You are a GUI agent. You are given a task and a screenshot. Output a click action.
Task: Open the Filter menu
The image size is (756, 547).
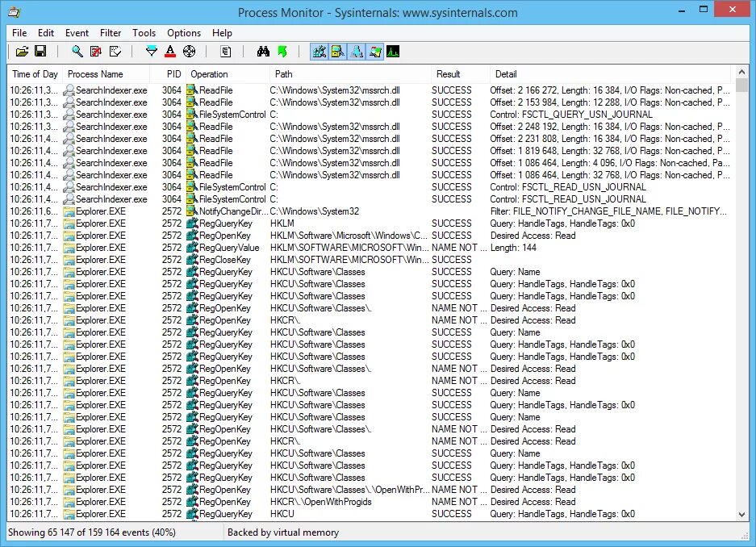coord(111,33)
